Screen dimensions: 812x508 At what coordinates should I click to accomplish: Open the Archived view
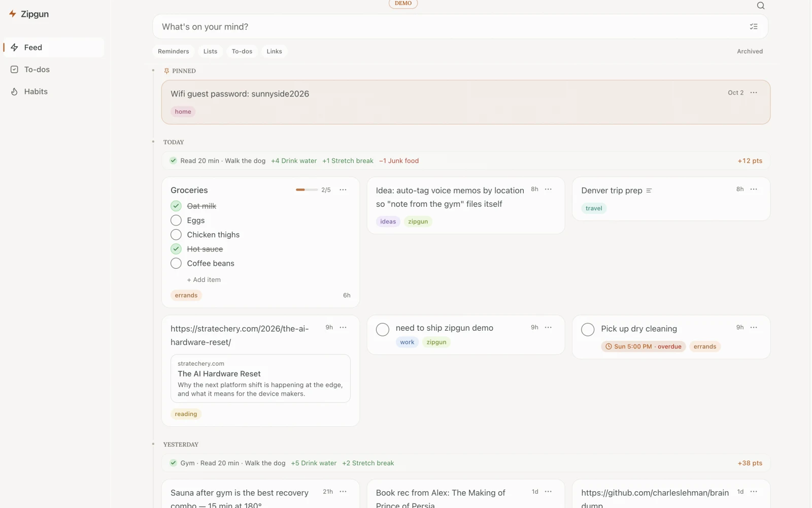[x=750, y=51]
